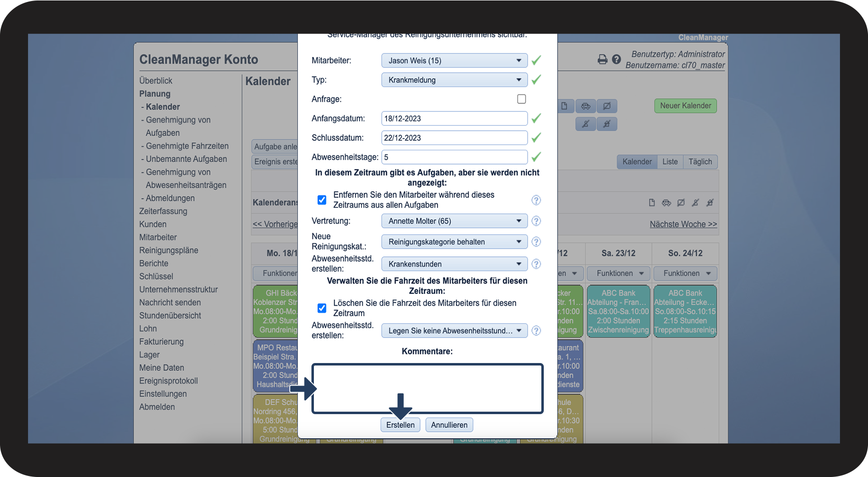Viewport: 868px width, 477px height.
Task: Open Fakturierung in the sidebar
Action: tap(161, 341)
